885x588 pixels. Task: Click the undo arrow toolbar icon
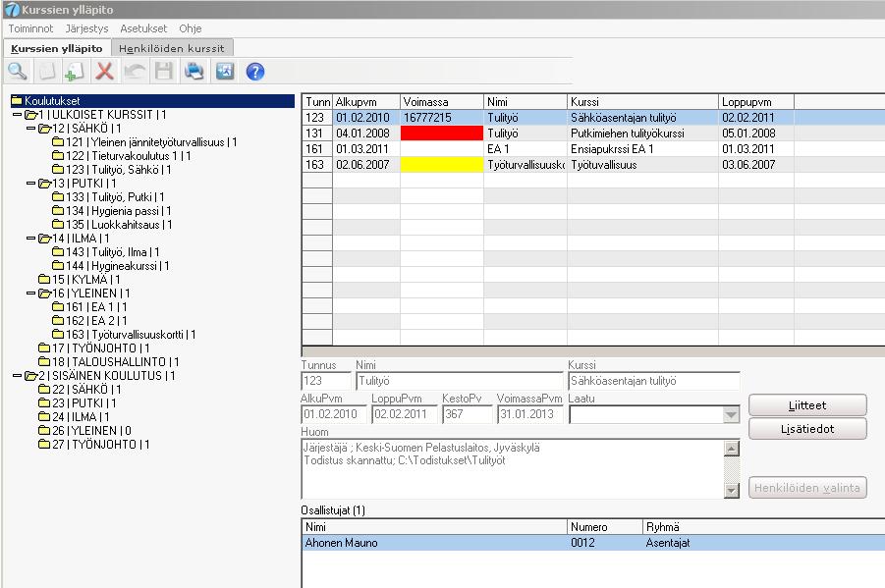(x=135, y=71)
